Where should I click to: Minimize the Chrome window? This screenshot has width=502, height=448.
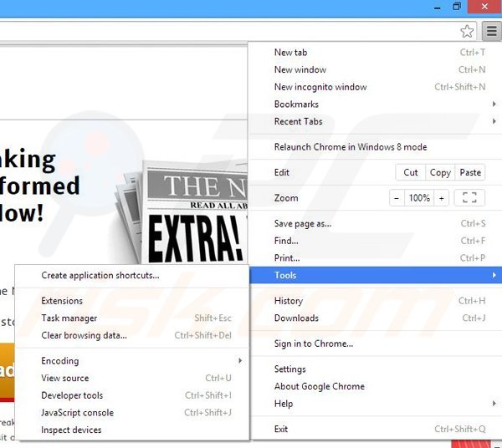pos(438,7)
